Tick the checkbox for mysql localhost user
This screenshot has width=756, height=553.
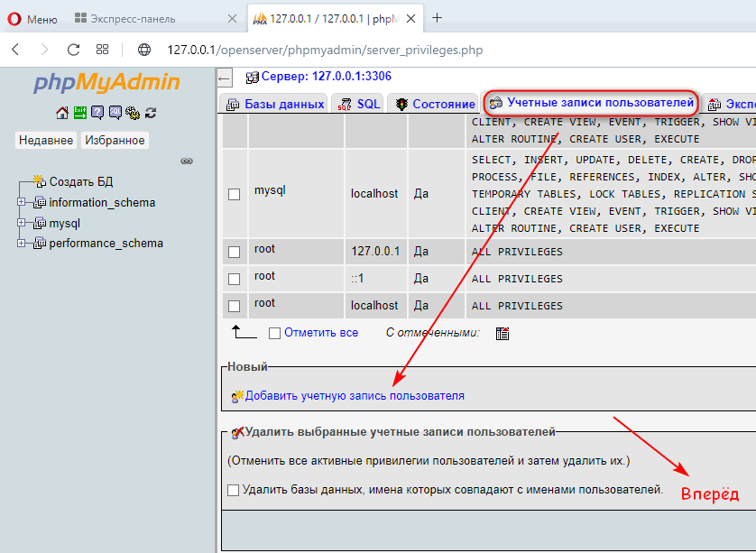coord(234,194)
